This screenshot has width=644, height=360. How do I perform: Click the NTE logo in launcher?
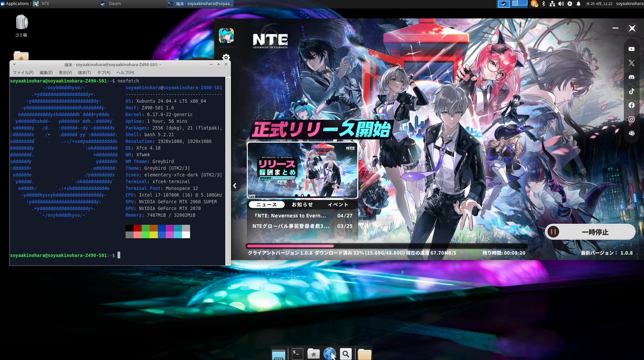pos(270,41)
